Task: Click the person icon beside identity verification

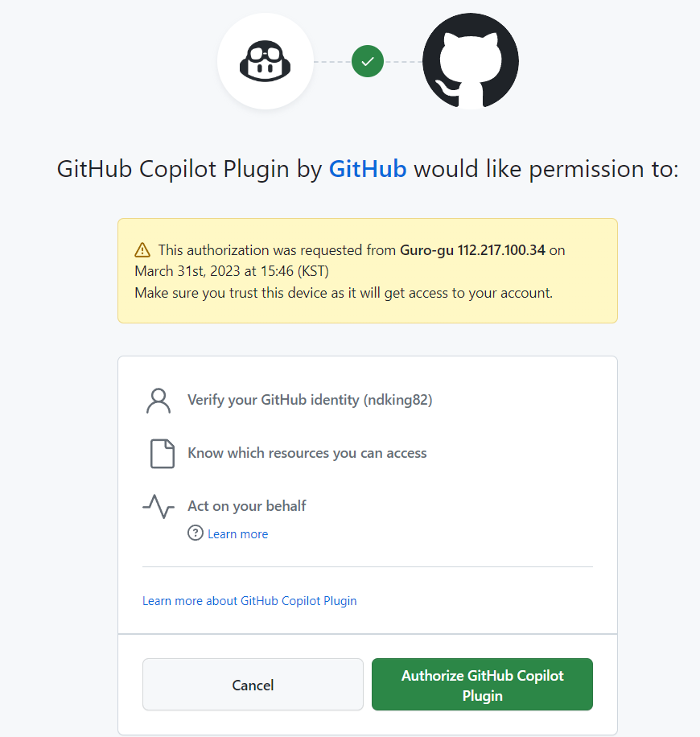Action: click(159, 400)
